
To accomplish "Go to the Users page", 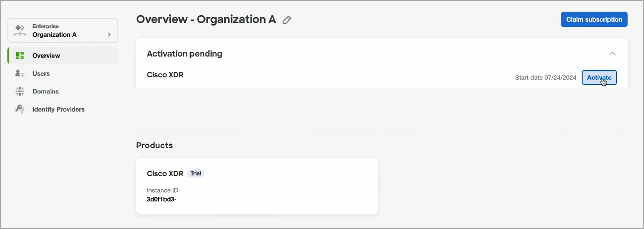I will click(x=63, y=73).
